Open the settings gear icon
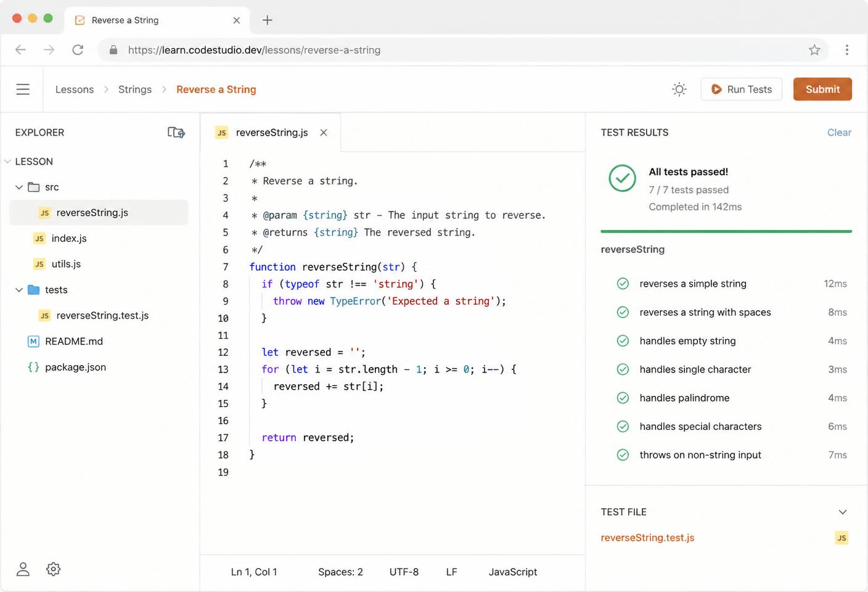The image size is (868, 592). coord(54,569)
